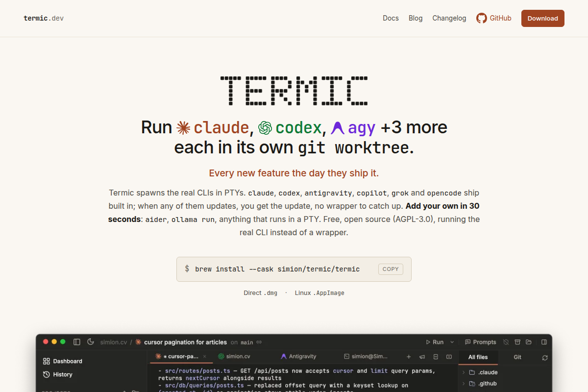Open Changelog page

point(449,18)
